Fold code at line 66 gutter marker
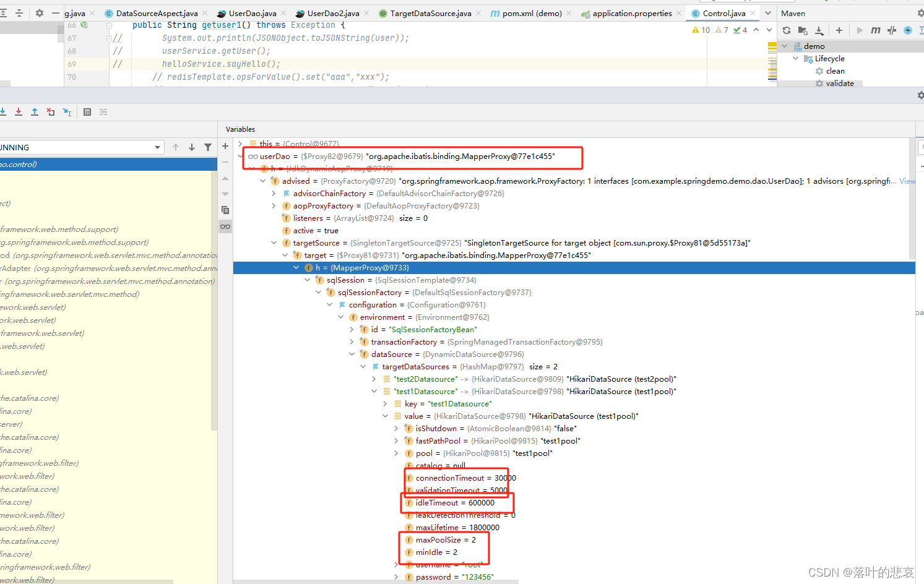The width and height of the screenshot is (924, 584). coord(109,25)
